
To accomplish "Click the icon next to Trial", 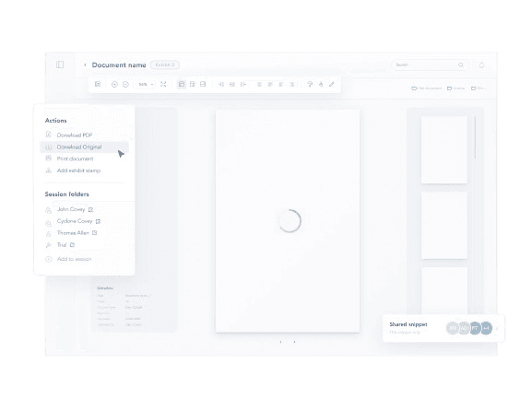I will [x=72, y=245].
